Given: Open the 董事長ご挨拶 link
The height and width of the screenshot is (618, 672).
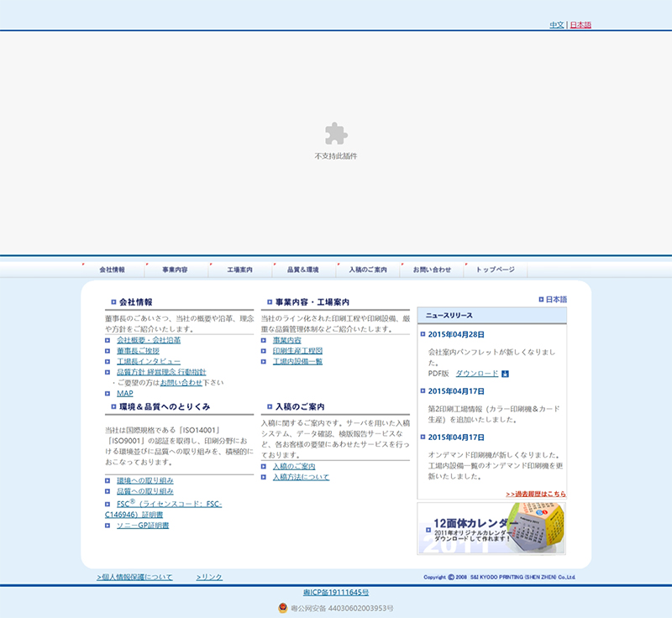Looking at the screenshot, I should (x=138, y=351).
